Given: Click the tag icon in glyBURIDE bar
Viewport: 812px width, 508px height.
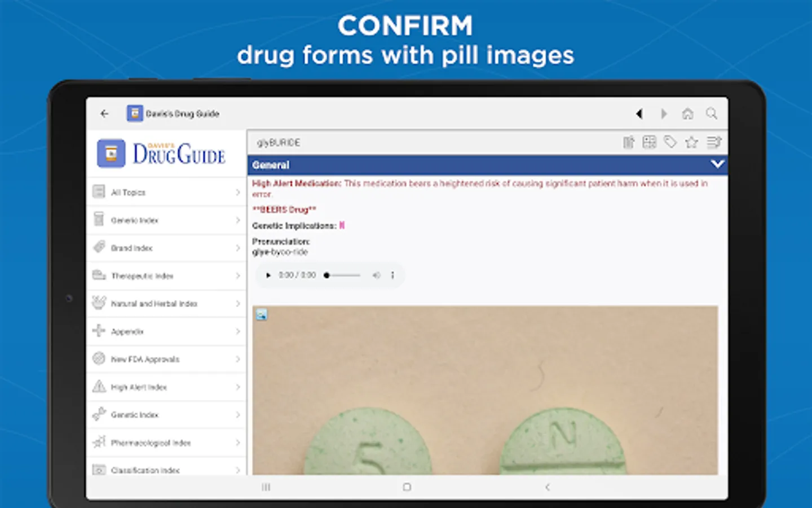Looking at the screenshot, I should [x=670, y=142].
